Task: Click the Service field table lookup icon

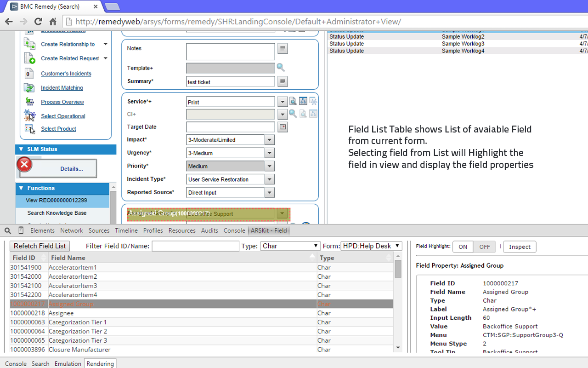Action: 303,101
